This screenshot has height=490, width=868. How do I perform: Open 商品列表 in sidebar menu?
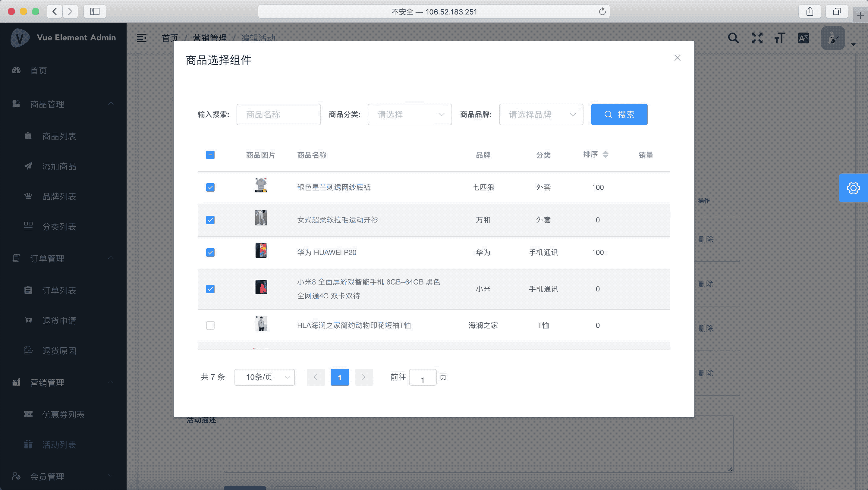59,136
